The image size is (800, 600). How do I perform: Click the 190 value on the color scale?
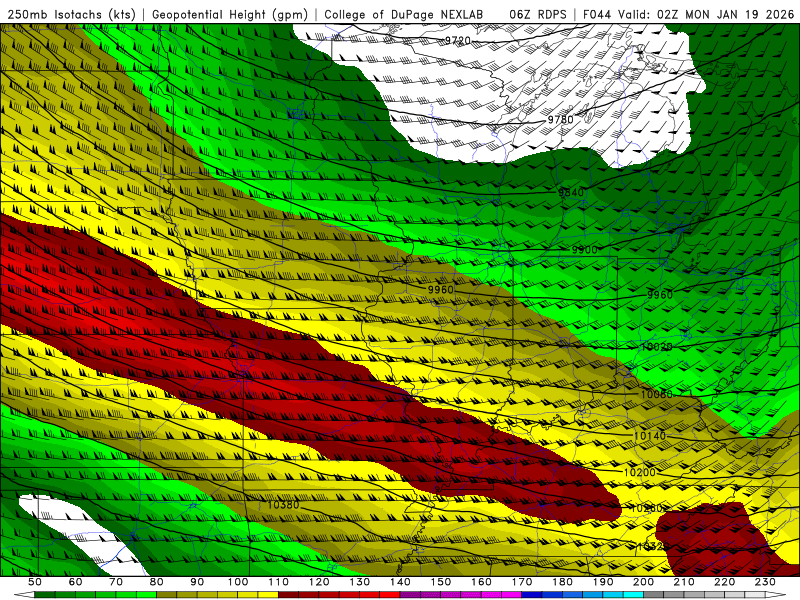click(603, 582)
